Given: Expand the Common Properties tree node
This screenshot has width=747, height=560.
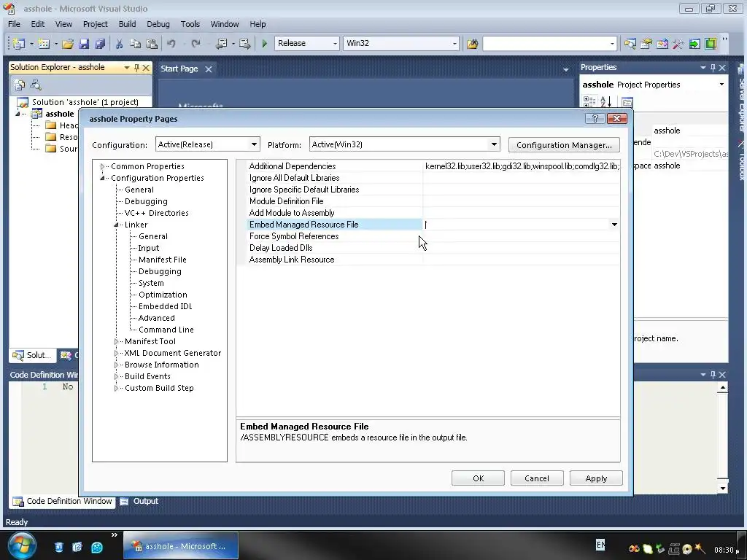Looking at the screenshot, I should (102, 166).
